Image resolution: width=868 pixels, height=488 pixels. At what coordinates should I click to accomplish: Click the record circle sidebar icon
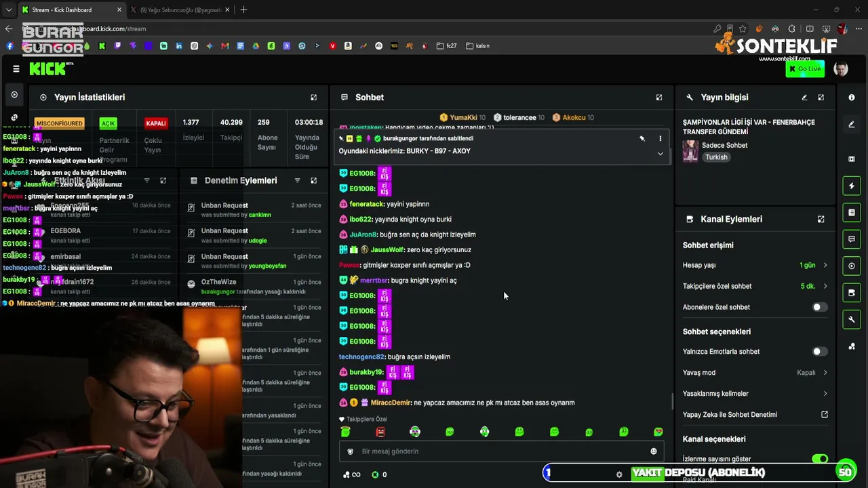pyautogui.click(x=852, y=266)
